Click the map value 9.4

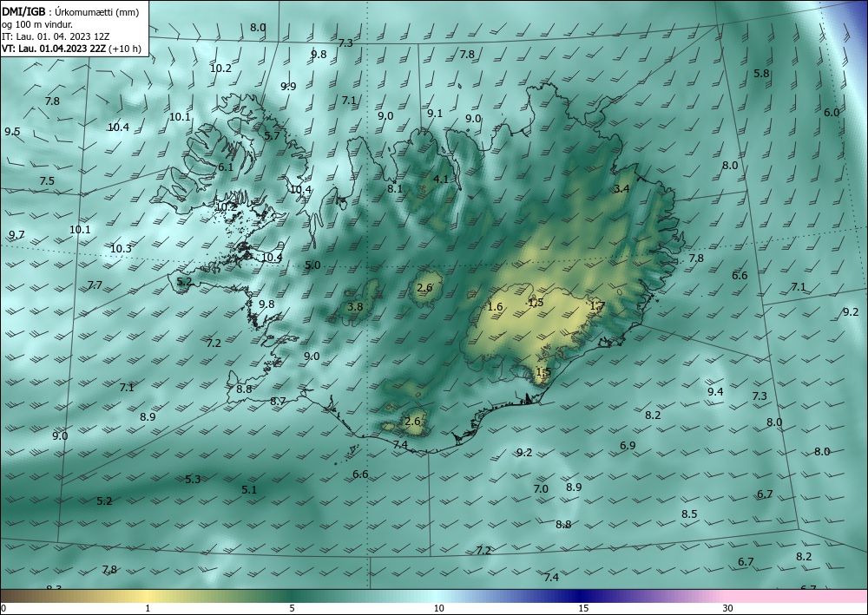[715, 391]
